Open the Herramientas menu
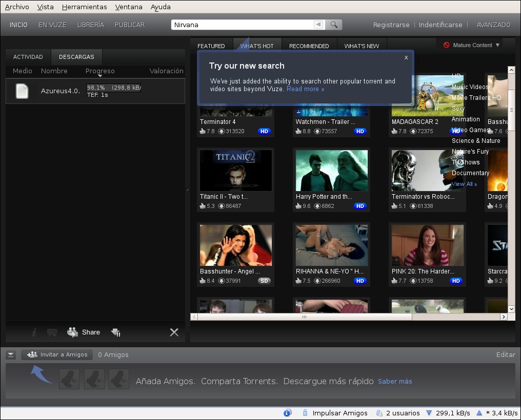 pyautogui.click(x=84, y=7)
